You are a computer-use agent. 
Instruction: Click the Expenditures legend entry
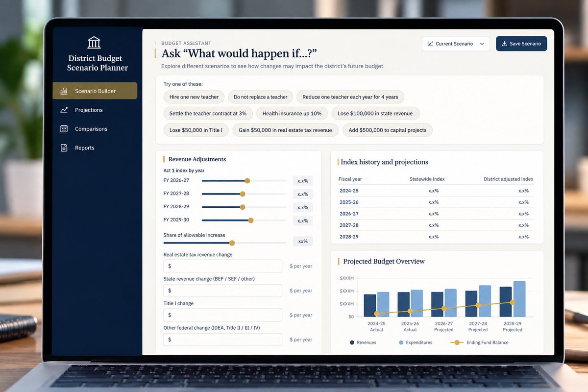(416, 343)
